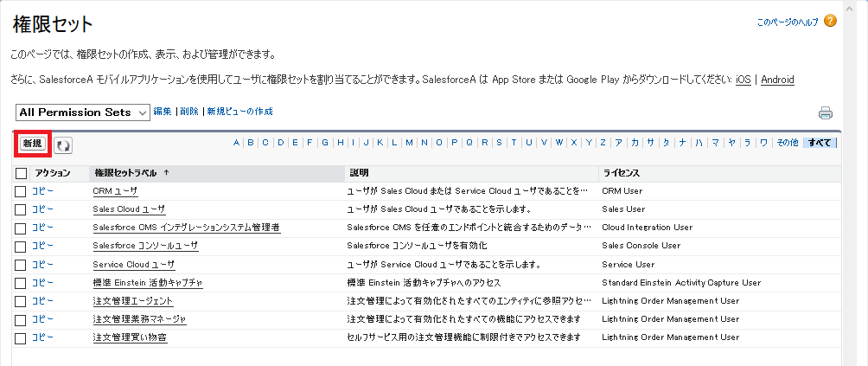Filter list by kana サ
Viewport: 868px width, 366px height.
pyautogui.click(x=650, y=142)
